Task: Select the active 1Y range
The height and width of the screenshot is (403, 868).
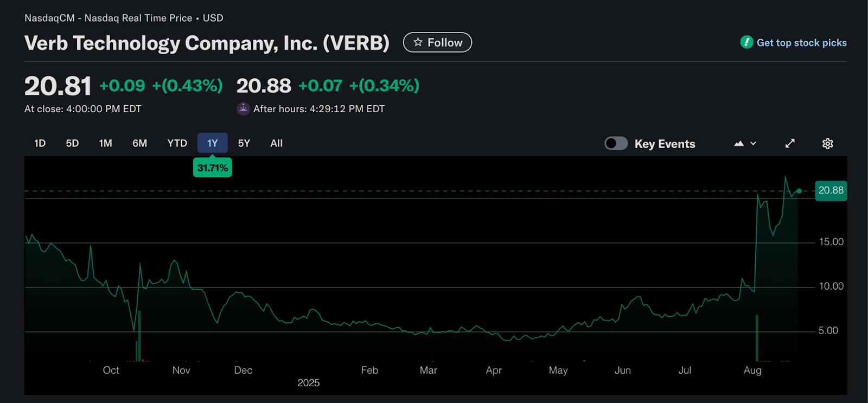Action: coord(212,143)
